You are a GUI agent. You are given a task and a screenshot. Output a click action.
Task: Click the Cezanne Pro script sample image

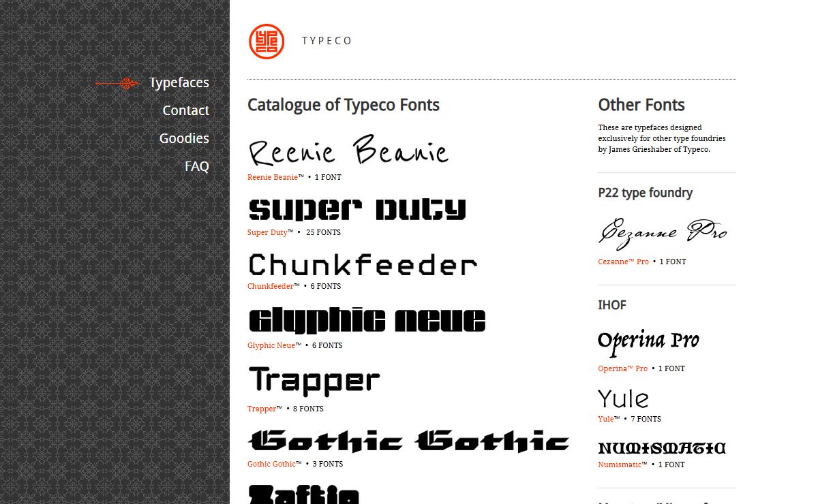point(663,233)
